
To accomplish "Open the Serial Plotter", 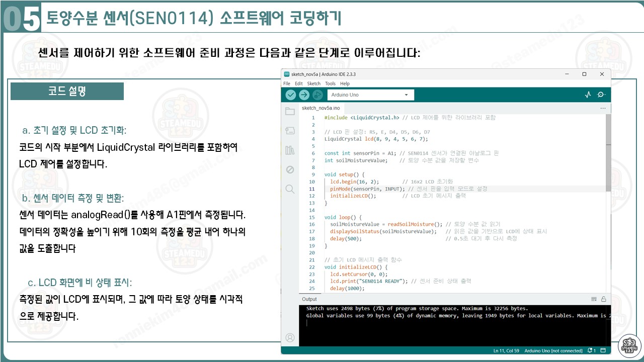I will [588, 95].
